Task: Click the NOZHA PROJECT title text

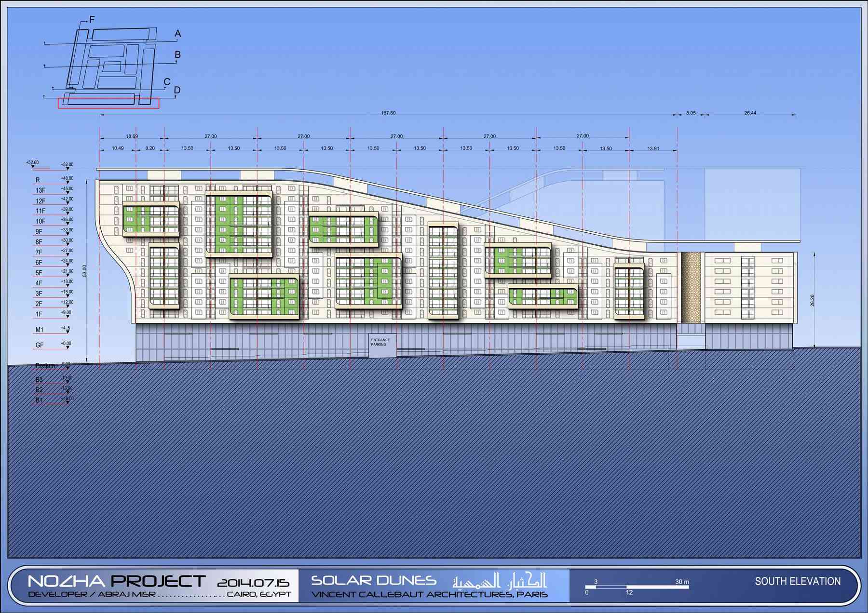Action: (x=117, y=581)
